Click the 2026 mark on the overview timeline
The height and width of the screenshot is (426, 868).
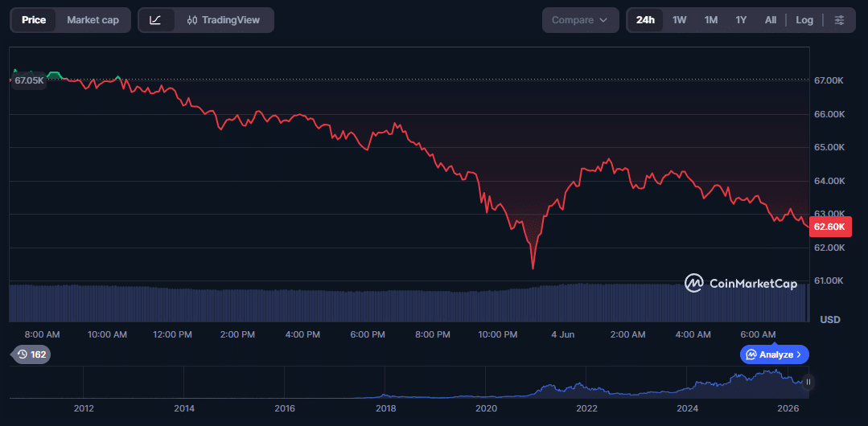(x=788, y=409)
